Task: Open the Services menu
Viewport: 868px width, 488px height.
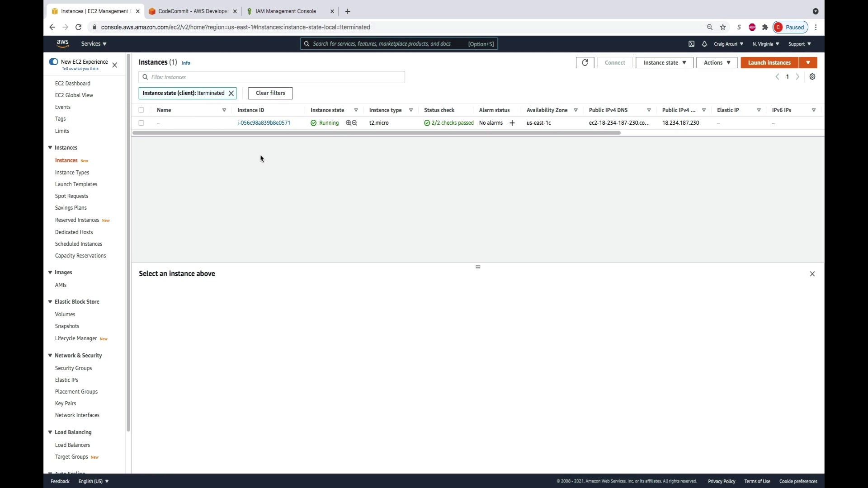Action: (94, 44)
